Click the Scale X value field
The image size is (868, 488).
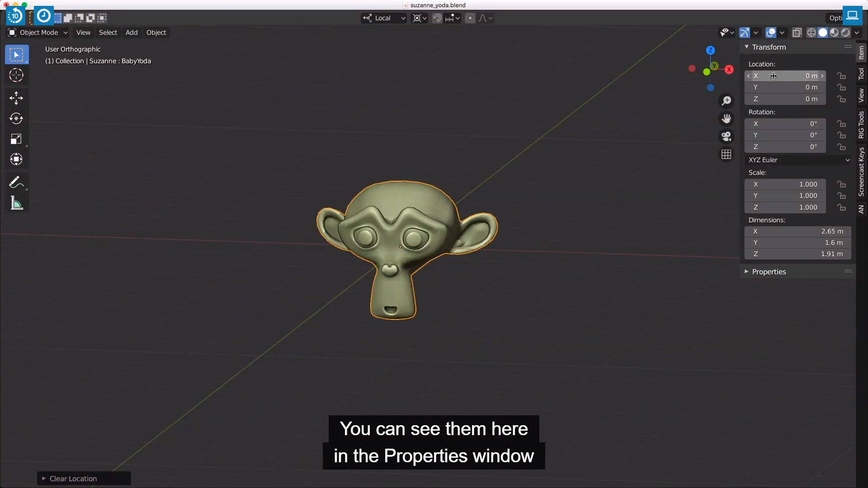785,184
